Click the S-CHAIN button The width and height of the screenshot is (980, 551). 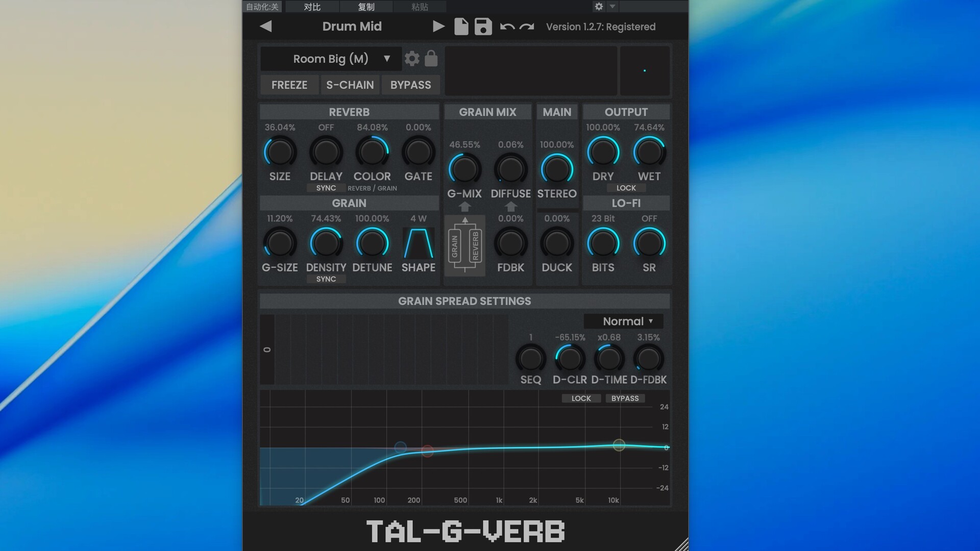pos(350,85)
